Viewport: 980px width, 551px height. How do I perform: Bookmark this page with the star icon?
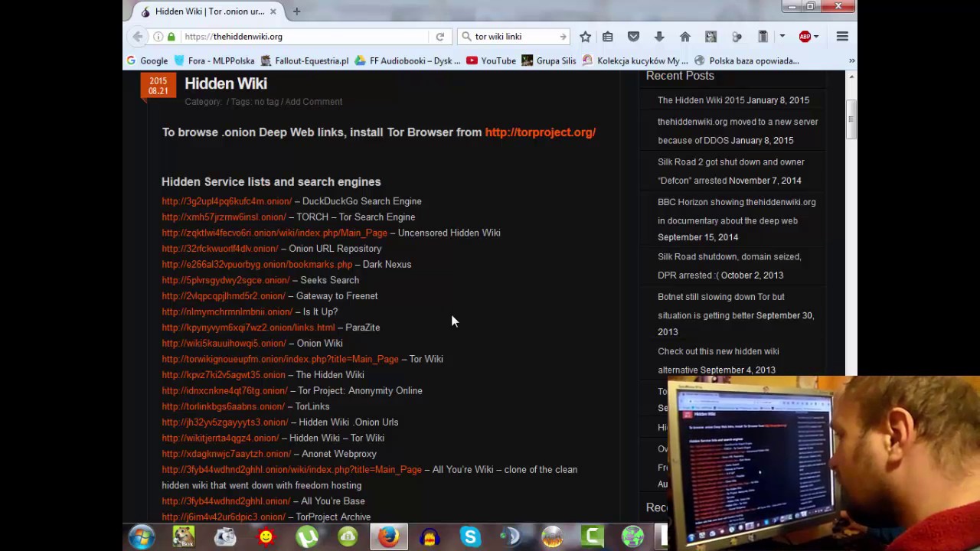pos(585,37)
